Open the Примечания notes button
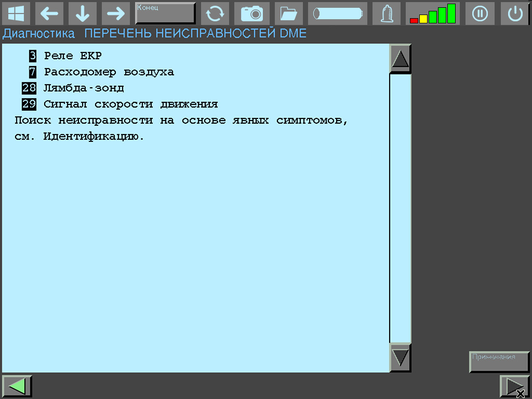The width and height of the screenshot is (532, 399). [499, 362]
